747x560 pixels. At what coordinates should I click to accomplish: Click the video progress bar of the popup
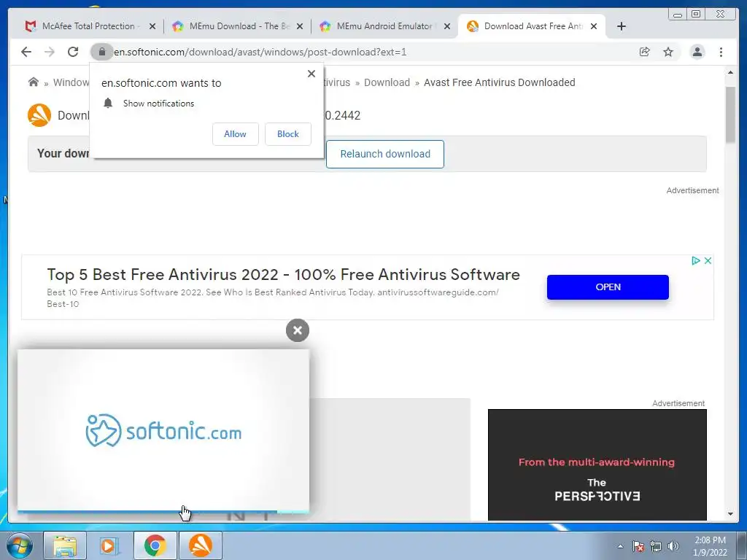pos(163,512)
